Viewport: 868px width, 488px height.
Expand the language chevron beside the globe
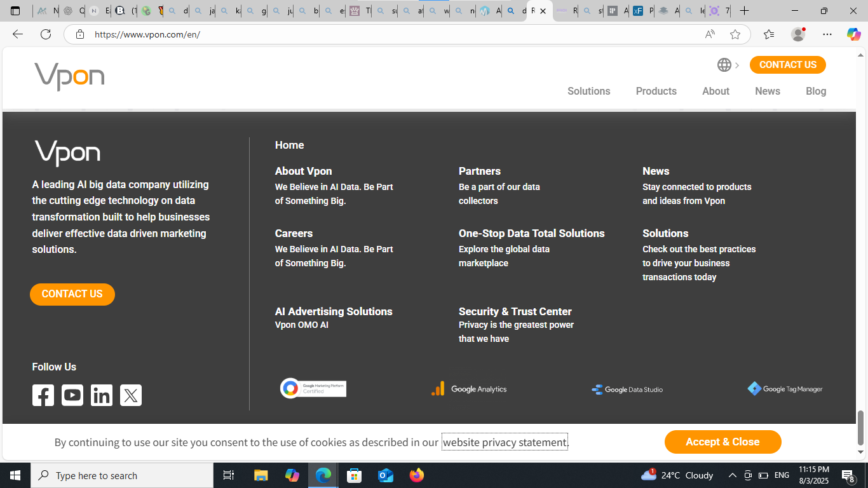(737, 65)
